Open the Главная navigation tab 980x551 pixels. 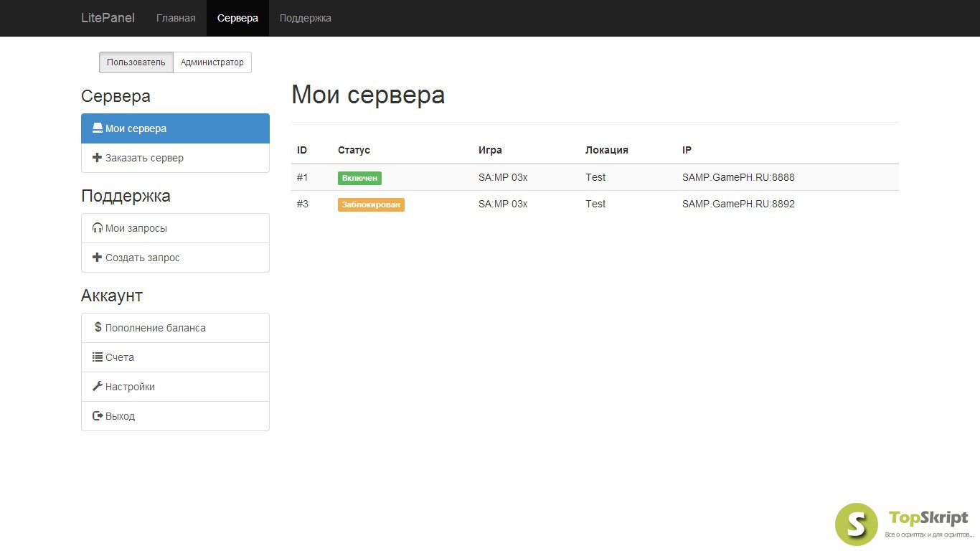point(176,18)
